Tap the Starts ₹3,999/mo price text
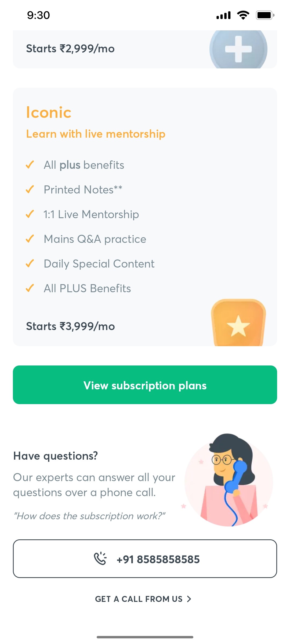Screen dimensions: 290x644 click(x=71, y=326)
